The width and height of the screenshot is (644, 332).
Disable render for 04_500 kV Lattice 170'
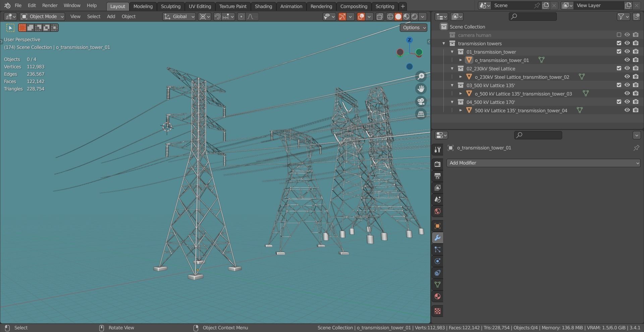[636, 102]
